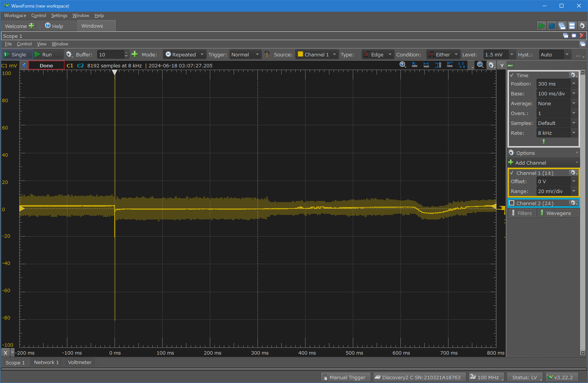Click the trigger position marker atop the plot

(115, 72)
